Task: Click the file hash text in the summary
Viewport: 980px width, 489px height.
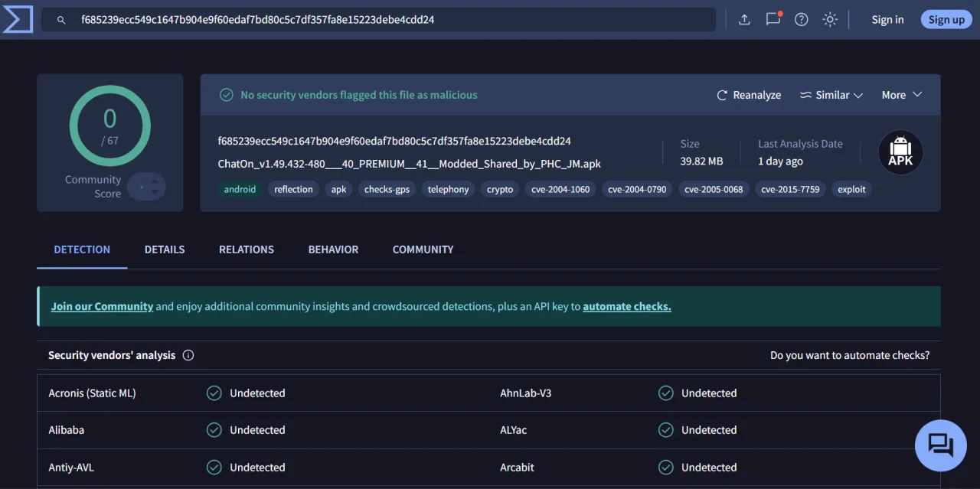Action: coord(394,141)
